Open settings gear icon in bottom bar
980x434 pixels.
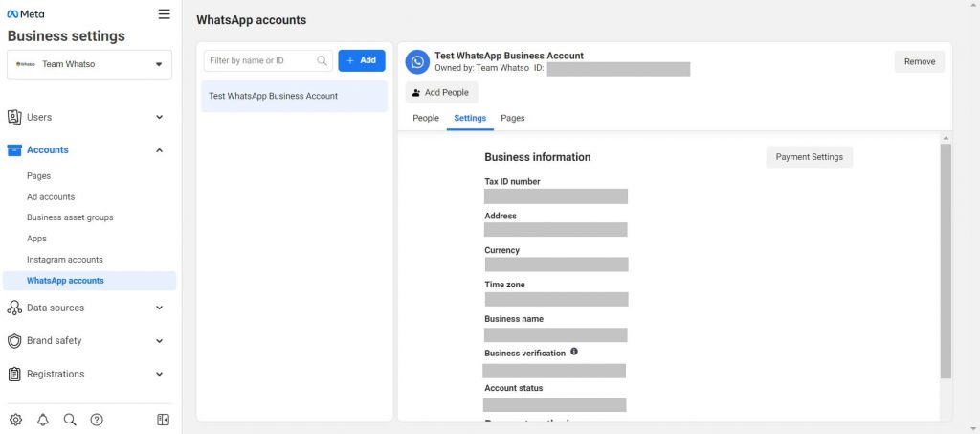pos(15,420)
